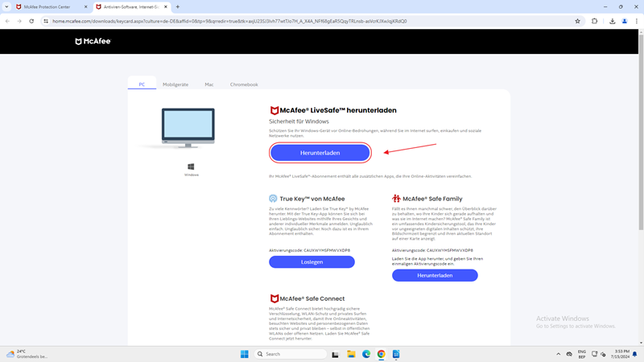Open the ENG language indicator
The image size is (644, 362).
pos(581,354)
